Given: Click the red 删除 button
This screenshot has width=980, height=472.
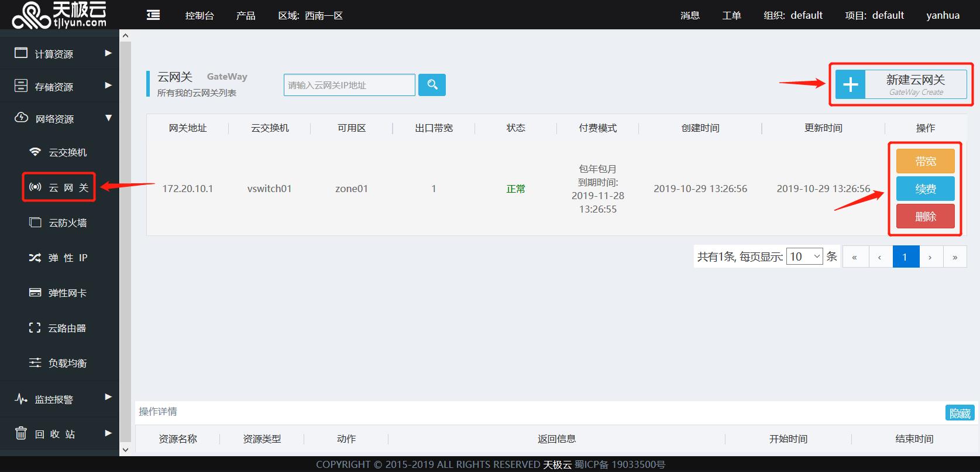Looking at the screenshot, I should pyautogui.click(x=925, y=217).
